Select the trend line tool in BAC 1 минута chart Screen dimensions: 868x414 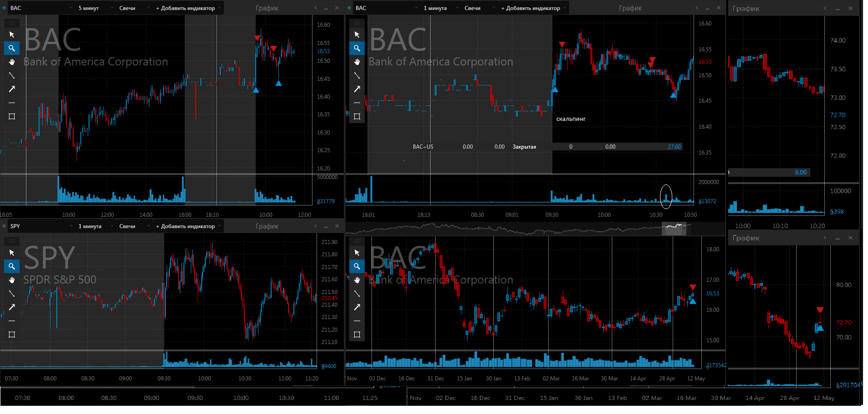(x=357, y=75)
